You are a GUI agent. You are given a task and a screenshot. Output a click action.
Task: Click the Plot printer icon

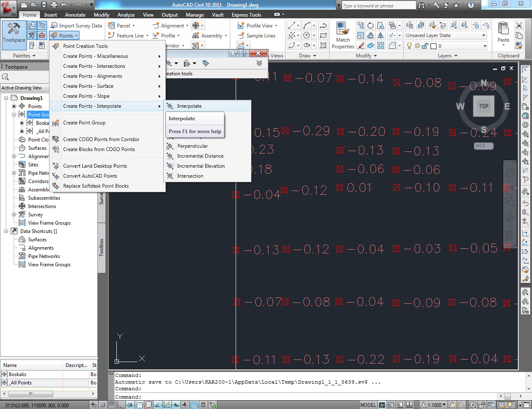click(x=54, y=5)
